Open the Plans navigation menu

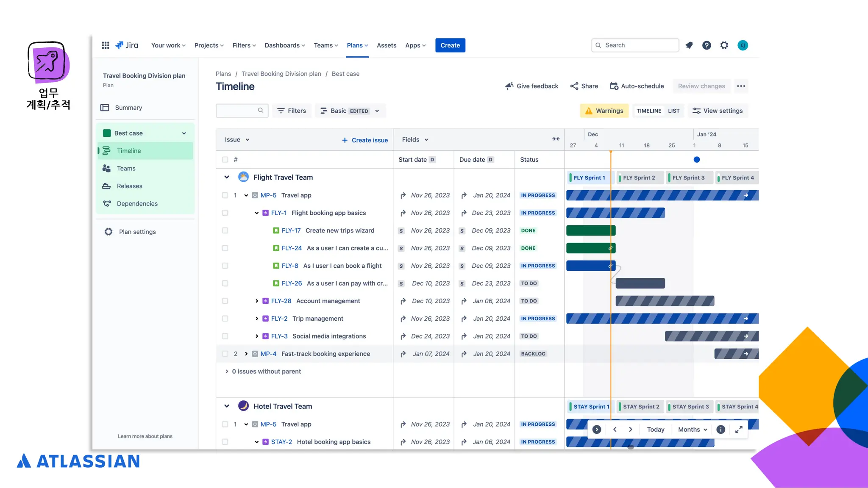[357, 45]
